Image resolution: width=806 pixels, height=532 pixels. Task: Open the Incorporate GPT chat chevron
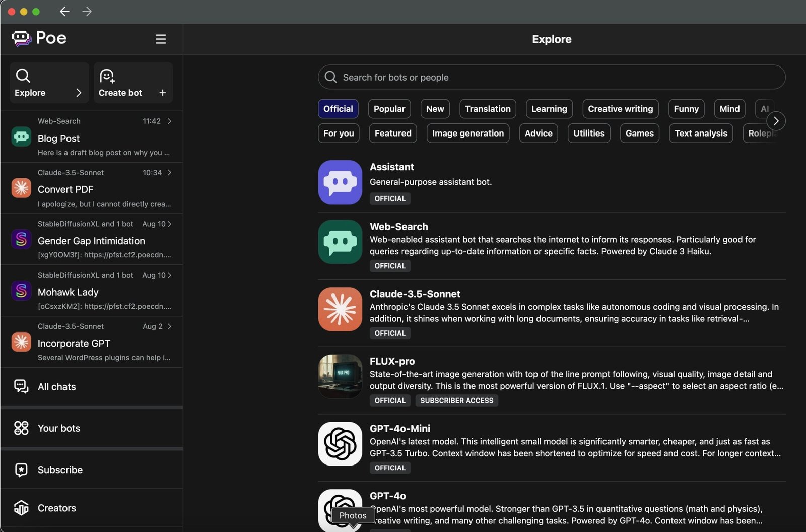point(169,326)
